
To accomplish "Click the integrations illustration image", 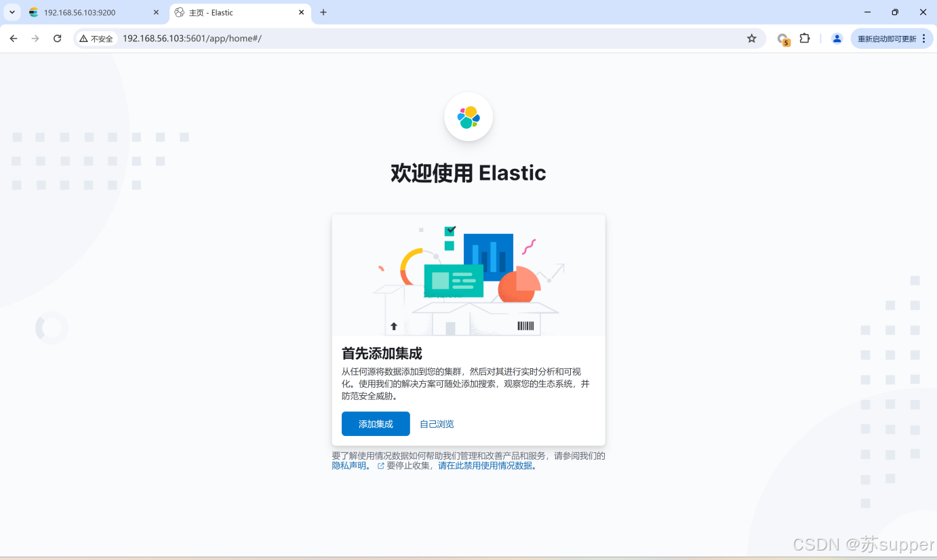I will (x=468, y=275).
